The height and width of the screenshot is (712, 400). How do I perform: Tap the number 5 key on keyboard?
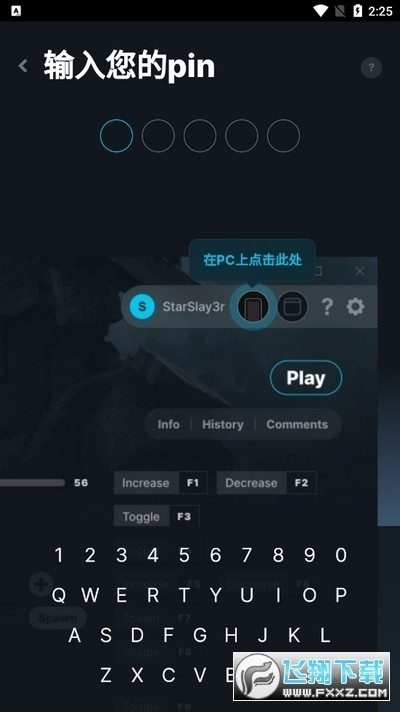click(x=184, y=555)
